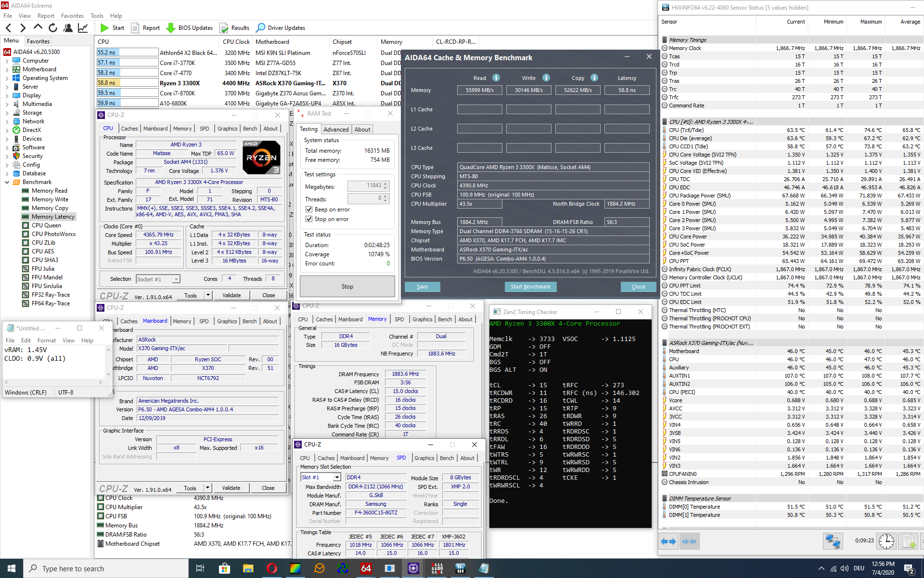Click HWiNFO remote network monitors icon
The height and width of the screenshot is (578, 924).
coord(832,541)
